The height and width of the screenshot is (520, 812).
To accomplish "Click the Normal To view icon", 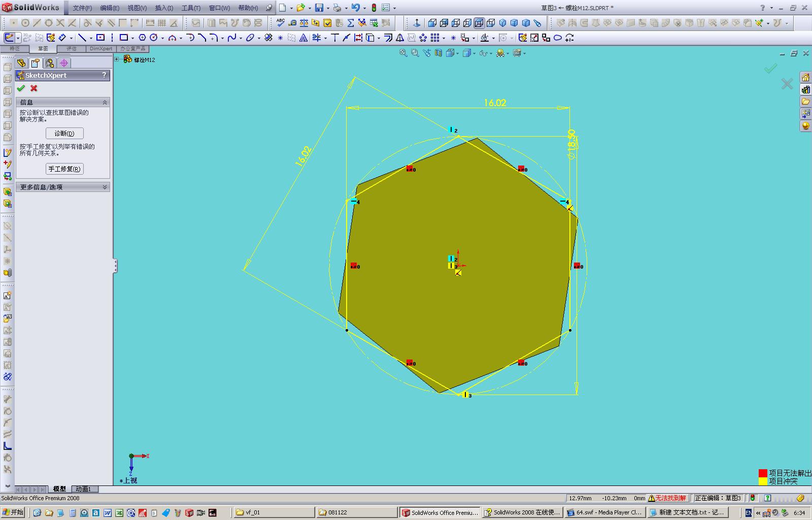I will (417, 23).
